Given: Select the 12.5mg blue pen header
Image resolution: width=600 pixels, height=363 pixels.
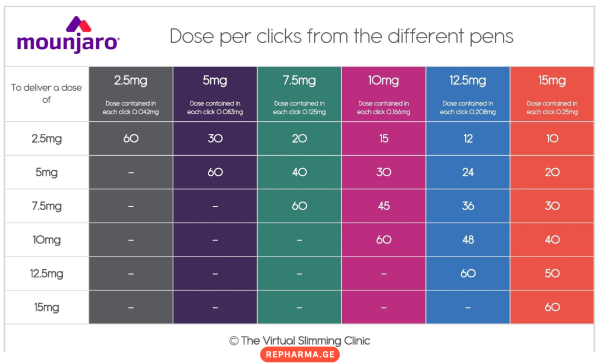Looking at the screenshot, I should (468, 94).
